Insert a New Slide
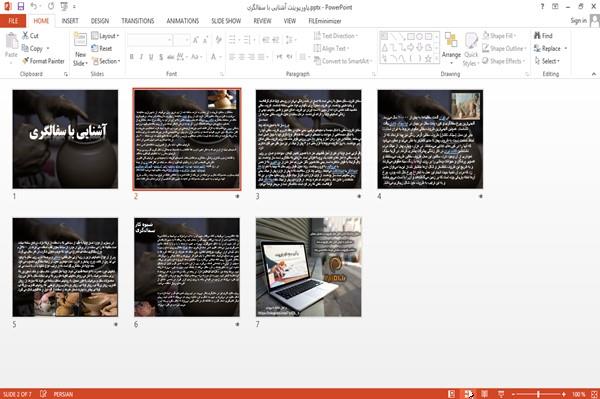Screen dimensions: 600x399 80,49
